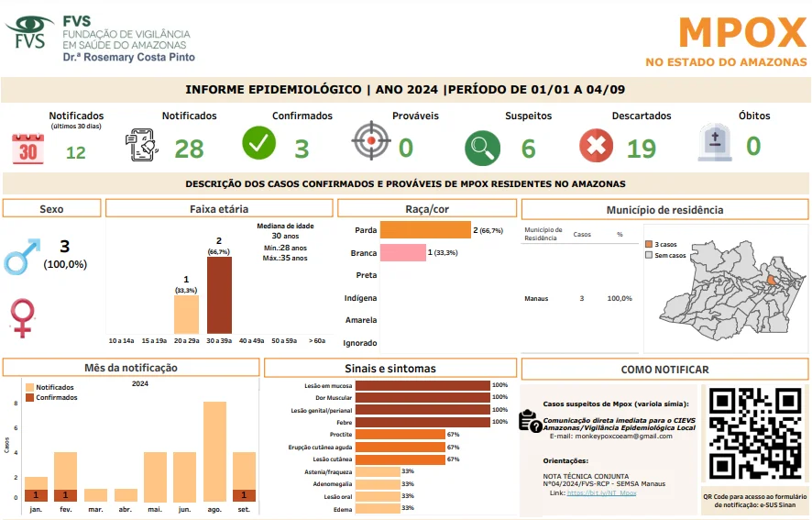
Task: Select the 30 a 39a age bar
Action: pyautogui.click(x=218, y=294)
